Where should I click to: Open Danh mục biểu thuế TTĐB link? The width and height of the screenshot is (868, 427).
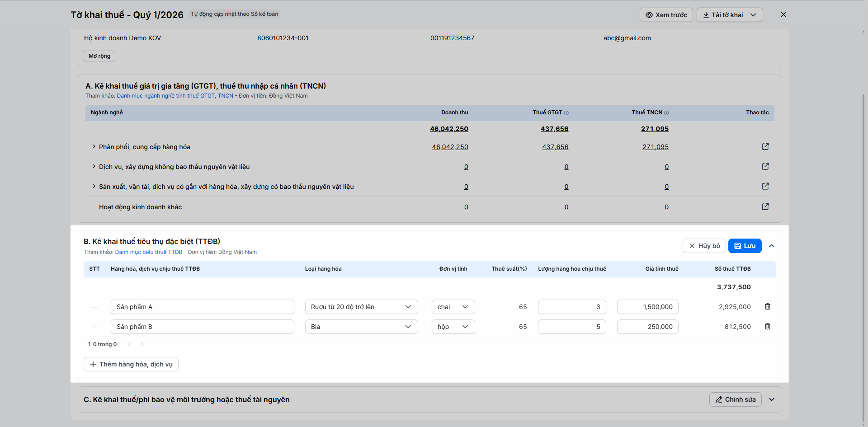pyautogui.click(x=149, y=252)
